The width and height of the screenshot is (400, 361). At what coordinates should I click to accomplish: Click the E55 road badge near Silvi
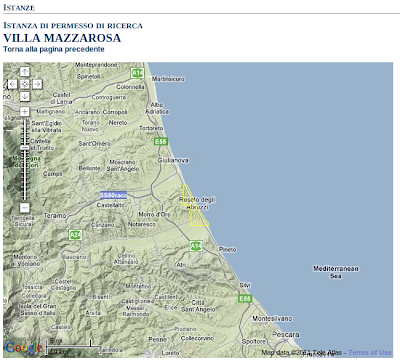(245, 298)
